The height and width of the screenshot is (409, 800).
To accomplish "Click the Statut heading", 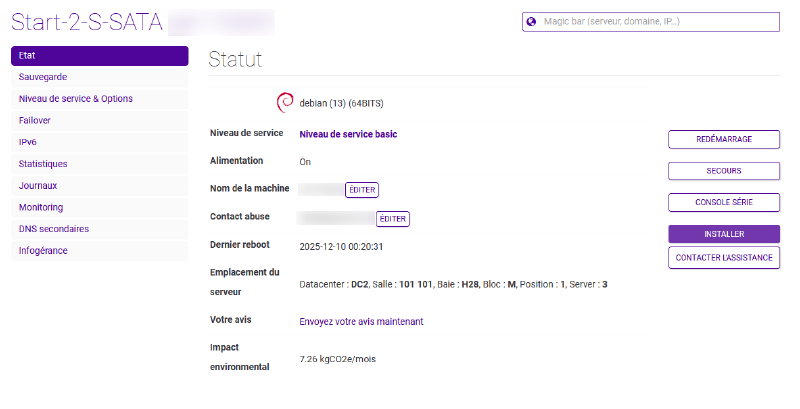I will coord(235,60).
